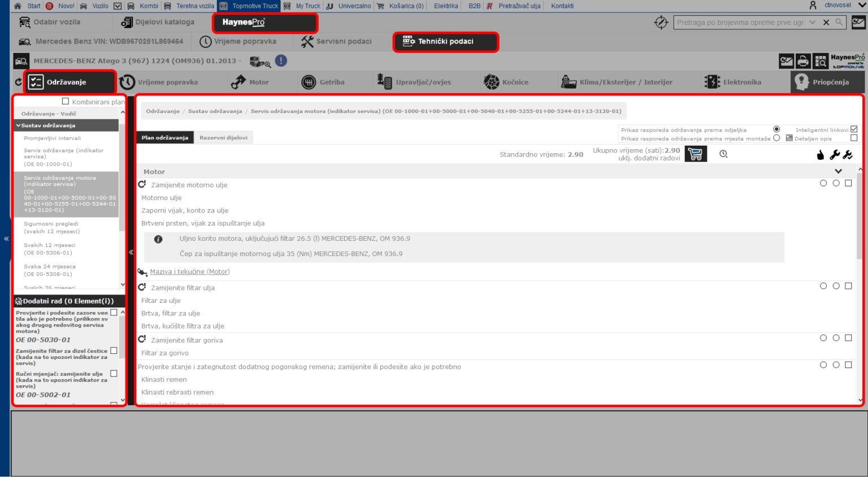868x477 pixels.
Task: Collapse the Motor section with its chevron
Action: click(838, 171)
